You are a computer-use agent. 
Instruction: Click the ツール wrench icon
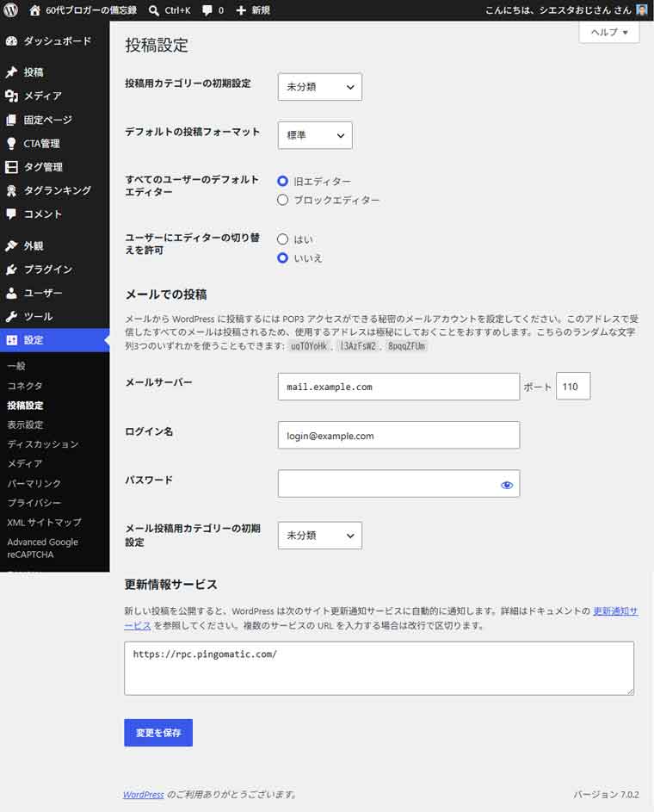[11, 316]
